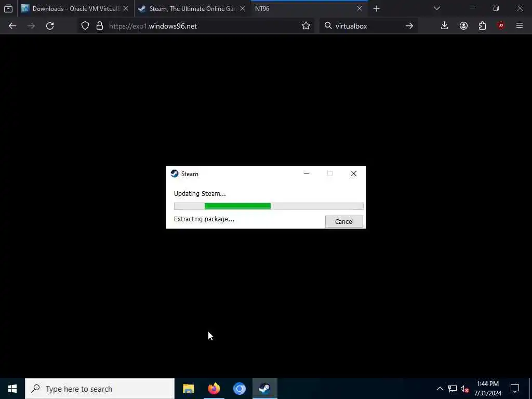Minimize the Steam updater dialog
532x399 pixels.
point(307,174)
